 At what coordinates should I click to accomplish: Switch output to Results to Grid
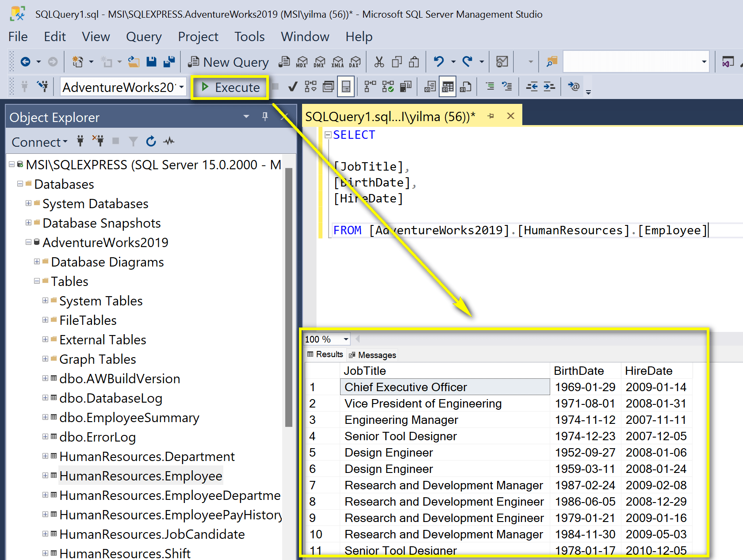[448, 87]
